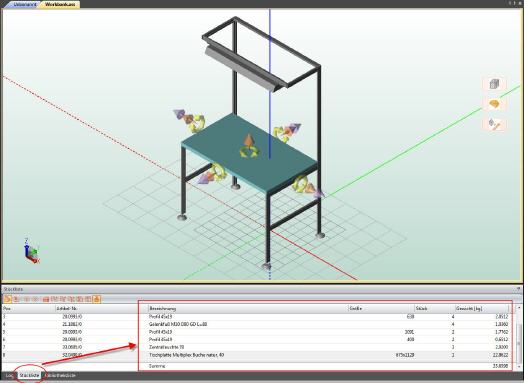This screenshot has height=383, width=524.
Task: Click the orange rotate gizmo atop the tabletop
Action: (x=249, y=146)
